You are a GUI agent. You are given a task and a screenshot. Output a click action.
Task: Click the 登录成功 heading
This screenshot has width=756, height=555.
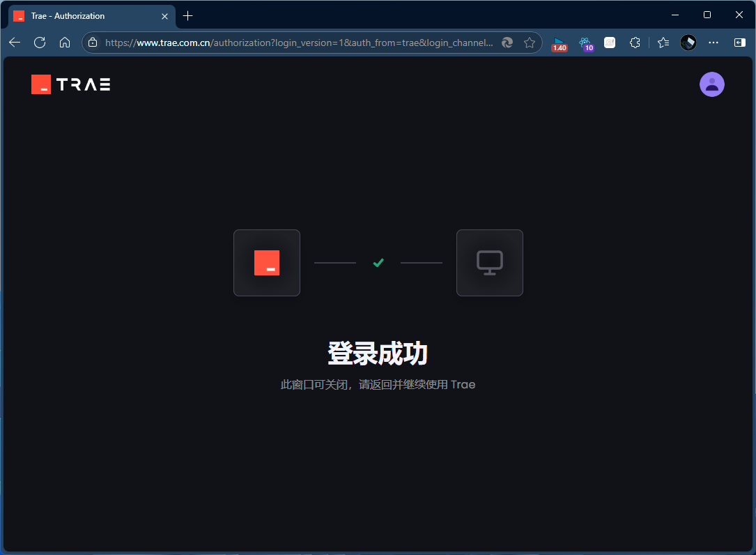point(378,353)
